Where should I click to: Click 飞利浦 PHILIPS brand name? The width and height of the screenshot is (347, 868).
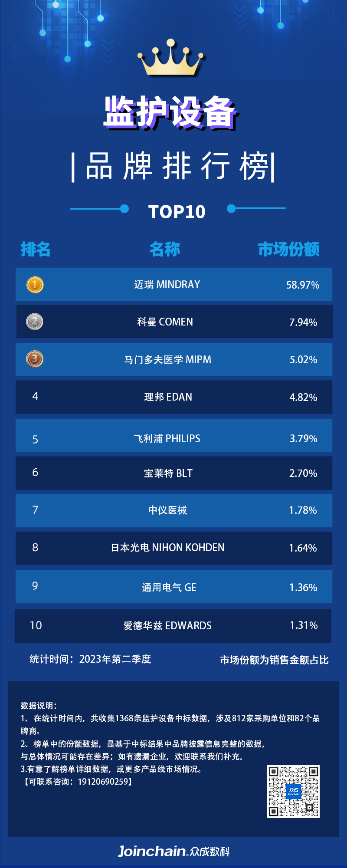[167, 438]
